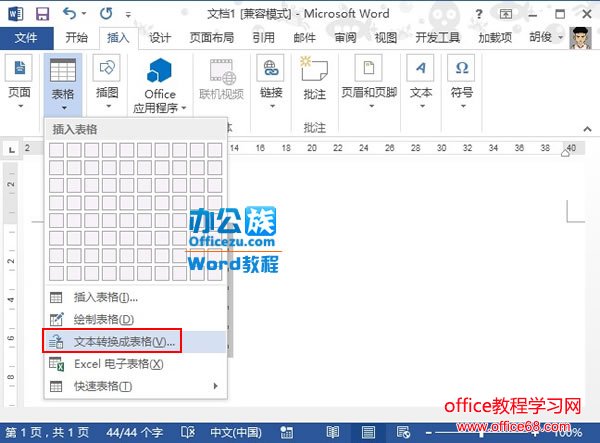Collapse the ribbon with the chevron

point(587,129)
